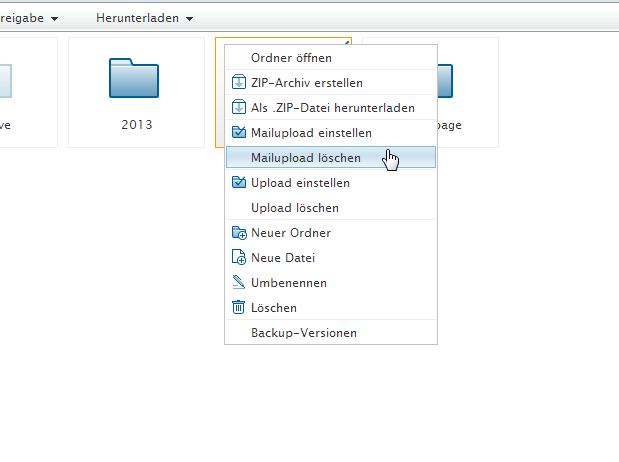
Task: Click the Löschen trash can icon
Action: pos(238,308)
